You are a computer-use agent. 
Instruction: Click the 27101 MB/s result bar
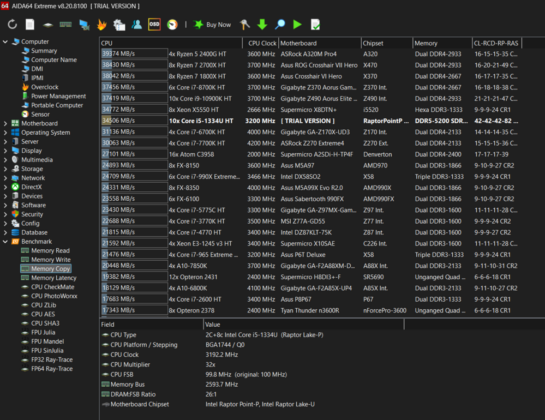134,154
